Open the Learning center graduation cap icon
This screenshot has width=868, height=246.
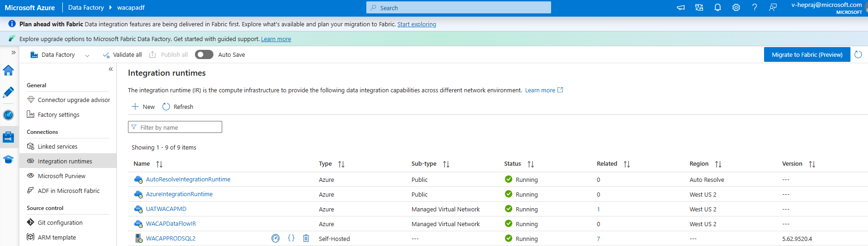pos(8,159)
